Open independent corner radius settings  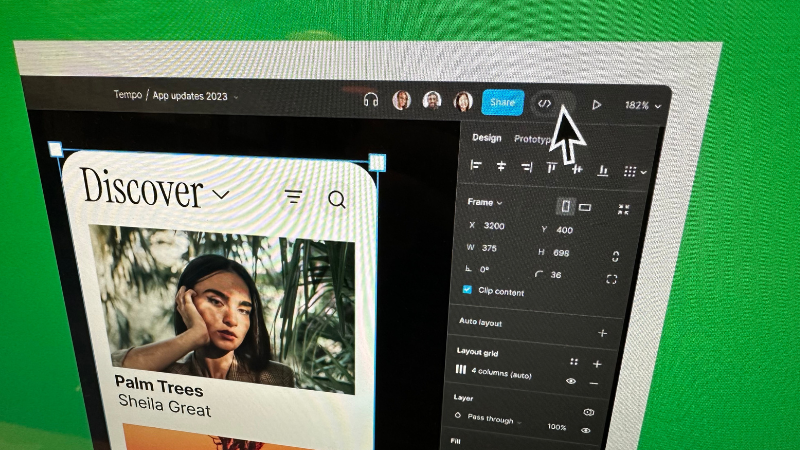pos(611,279)
